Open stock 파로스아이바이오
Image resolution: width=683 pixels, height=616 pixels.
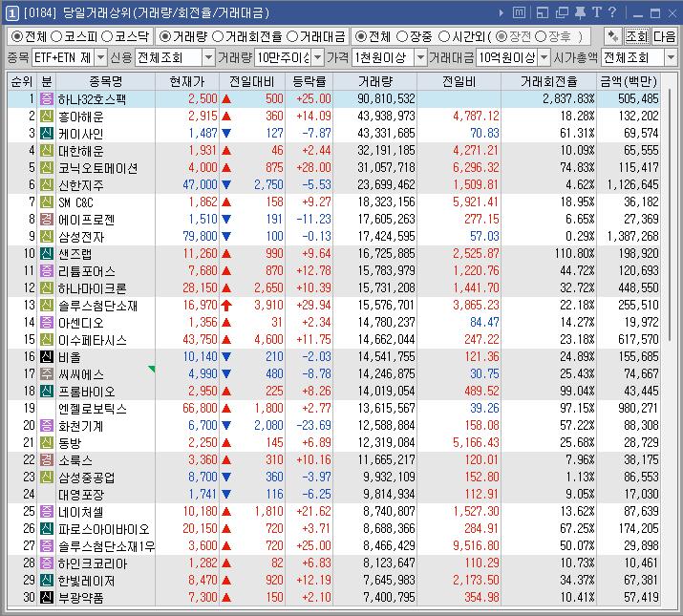104,529
